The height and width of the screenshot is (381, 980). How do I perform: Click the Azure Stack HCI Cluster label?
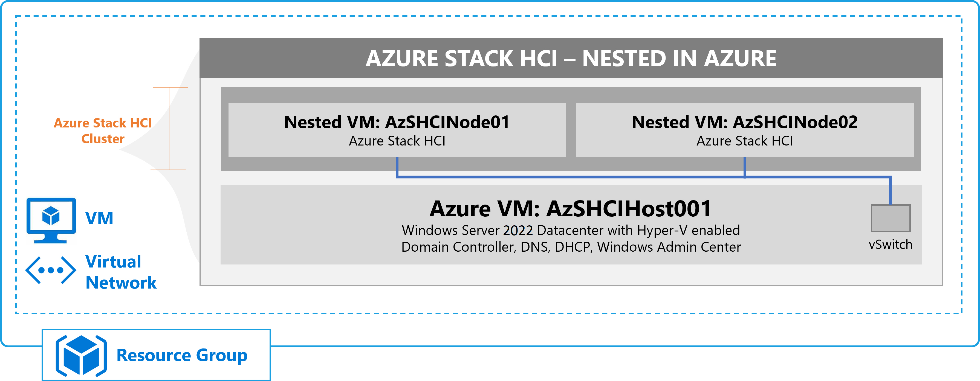point(103,131)
